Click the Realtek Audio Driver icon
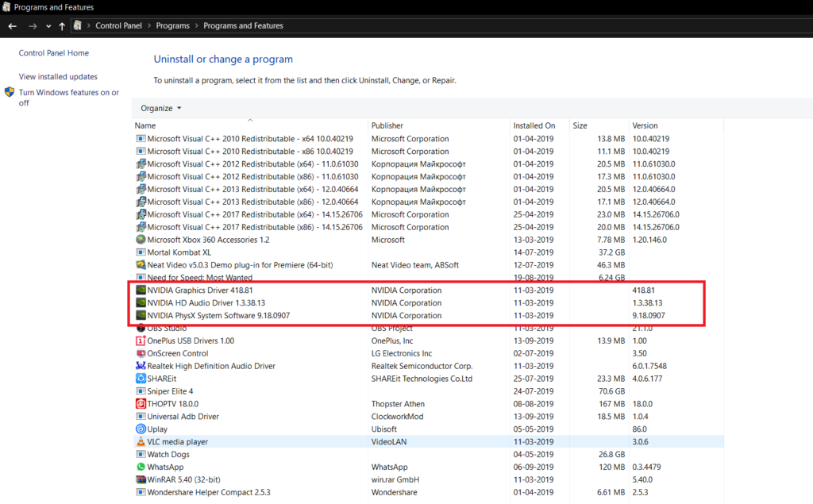The height and width of the screenshot is (504, 813). [141, 366]
